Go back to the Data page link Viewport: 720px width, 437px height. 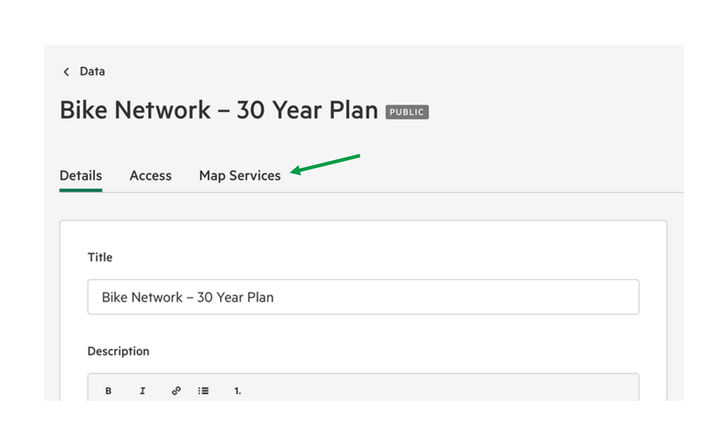point(92,71)
